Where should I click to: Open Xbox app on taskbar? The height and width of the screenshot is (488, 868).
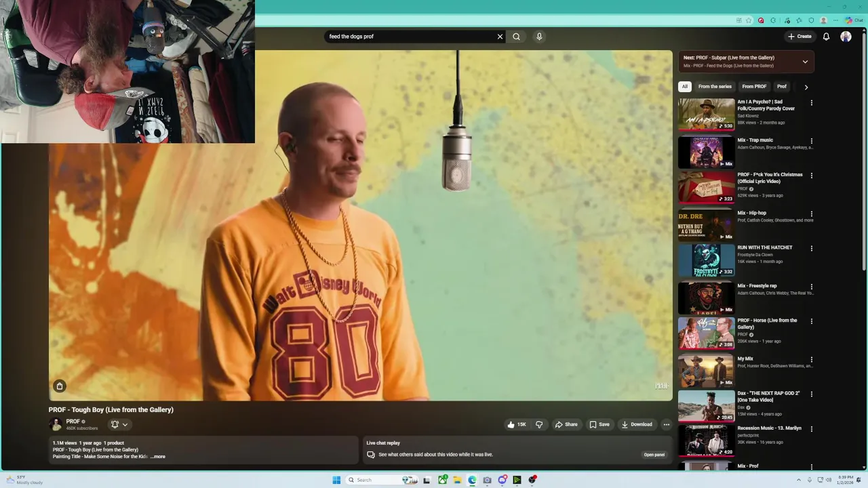(442, 480)
